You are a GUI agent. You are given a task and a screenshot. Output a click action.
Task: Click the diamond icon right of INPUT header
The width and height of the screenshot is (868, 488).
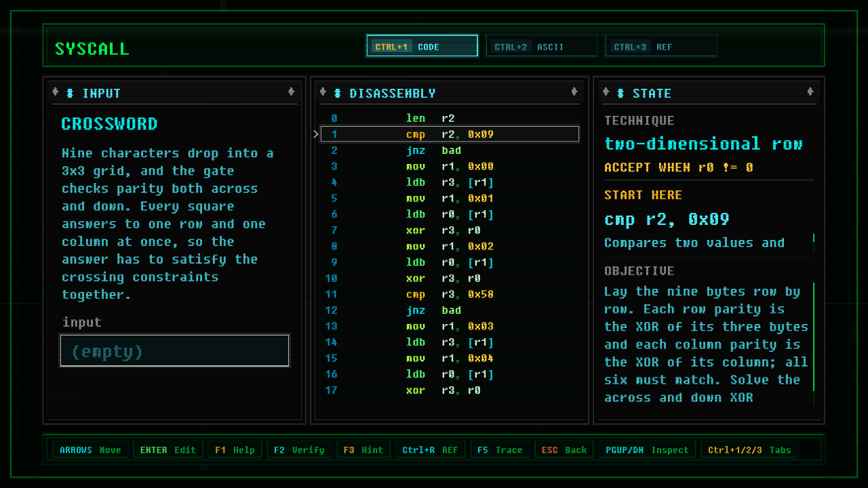point(291,92)
